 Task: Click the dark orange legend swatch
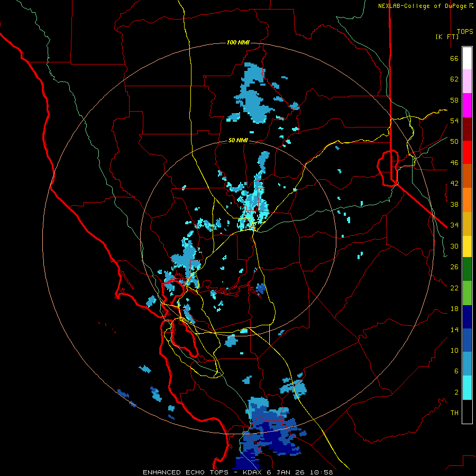click(467, 176)
